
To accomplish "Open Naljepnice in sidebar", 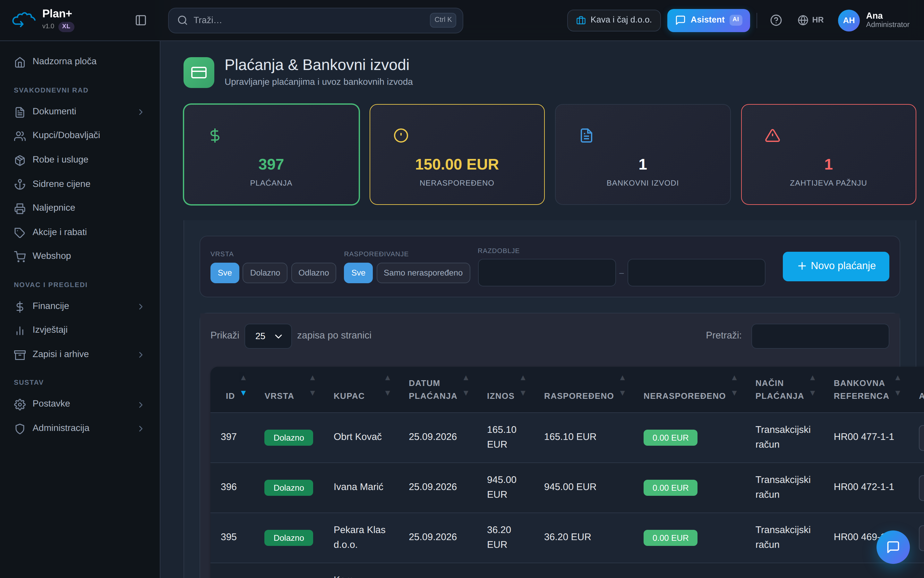I will 80,208.
